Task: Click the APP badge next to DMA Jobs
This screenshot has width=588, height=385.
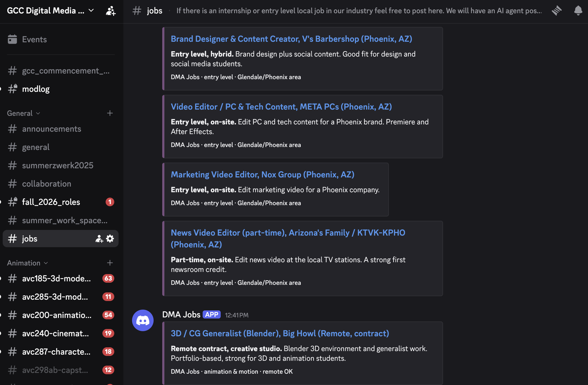Action: pyautogui.click(x=212, y=314)
